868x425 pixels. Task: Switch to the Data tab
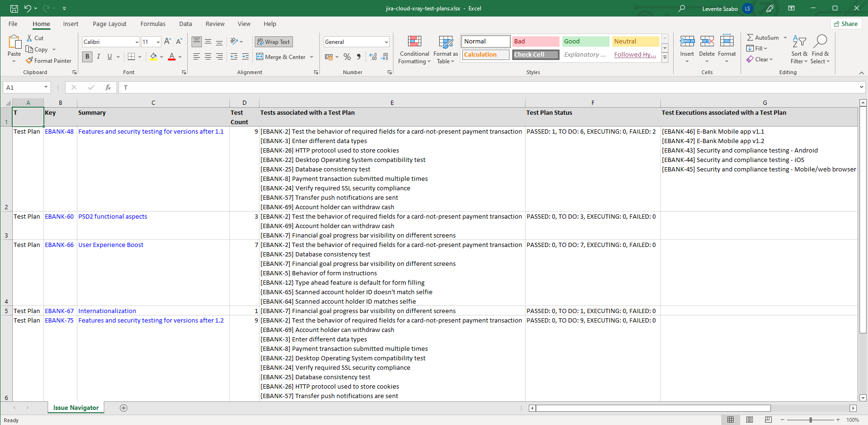click(185, 24)
